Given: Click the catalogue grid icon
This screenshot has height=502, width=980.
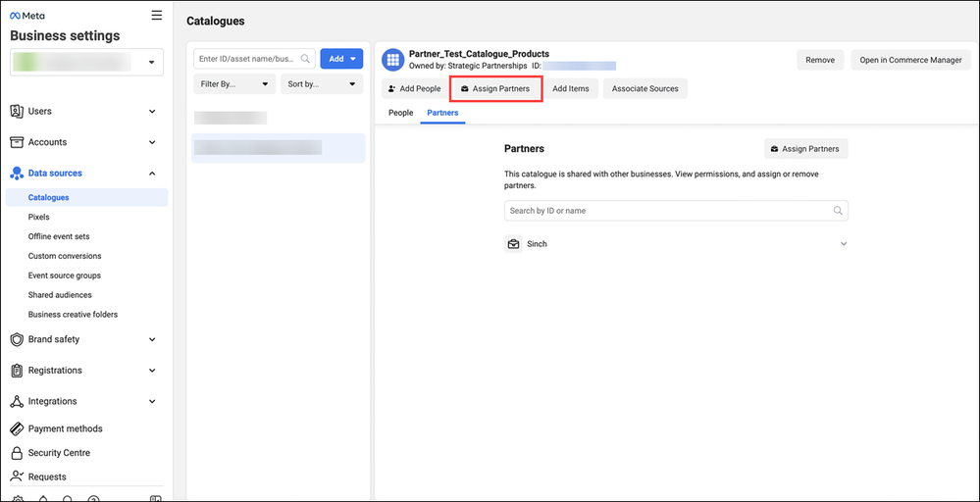Looking at the screenshot, I should point(393,60).
